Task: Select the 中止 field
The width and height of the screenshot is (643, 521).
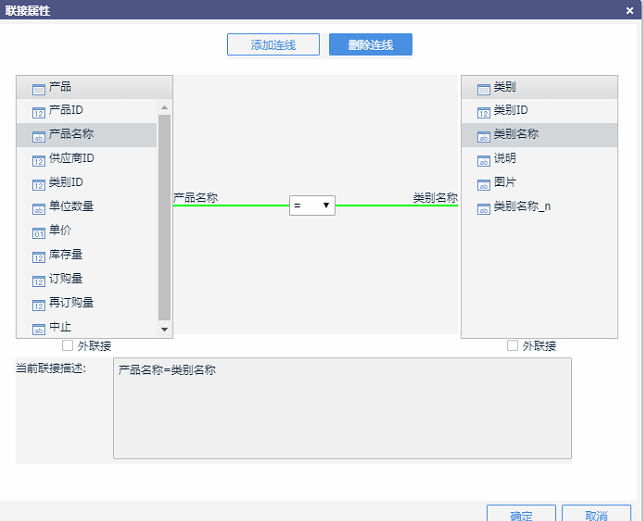Action: click(87, 327)
